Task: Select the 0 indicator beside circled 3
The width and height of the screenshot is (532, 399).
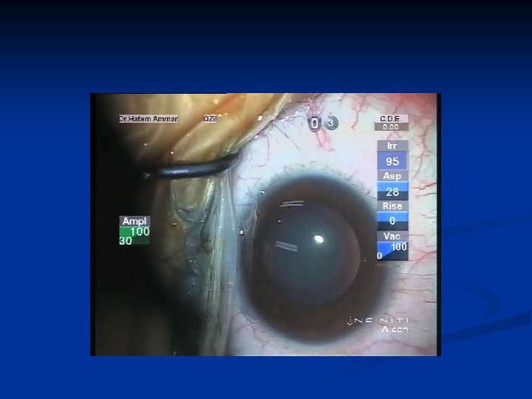Action: tap(314, 123)
